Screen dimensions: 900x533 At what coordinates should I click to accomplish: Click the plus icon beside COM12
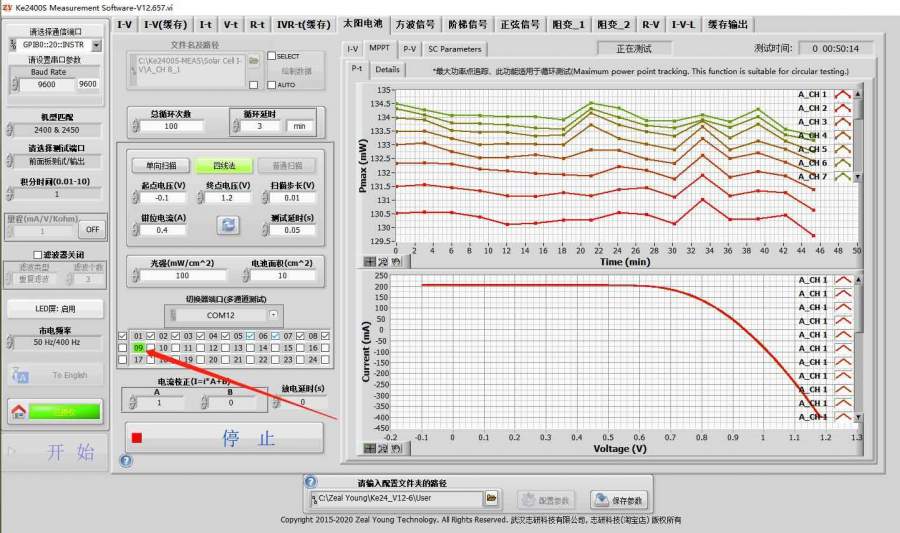point(273,314)
